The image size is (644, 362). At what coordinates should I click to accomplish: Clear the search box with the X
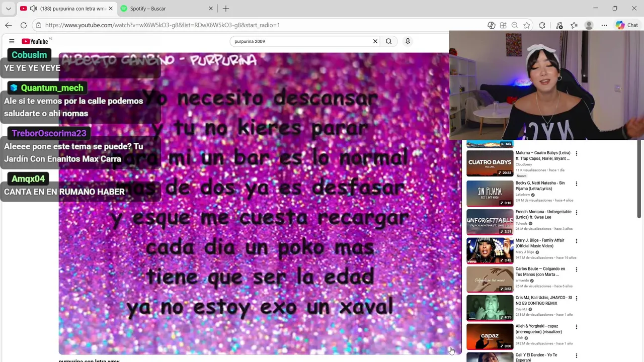[x=375, y=41]
